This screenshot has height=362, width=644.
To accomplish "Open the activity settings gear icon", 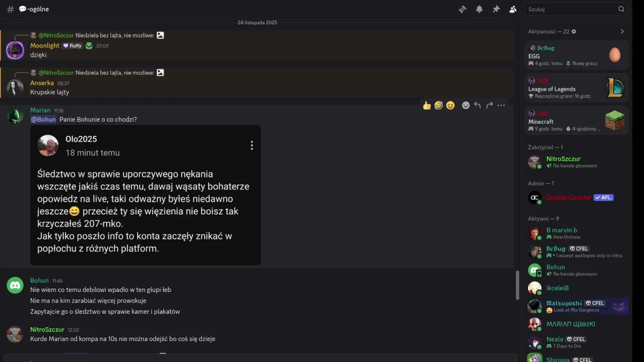I will point(574,32).
